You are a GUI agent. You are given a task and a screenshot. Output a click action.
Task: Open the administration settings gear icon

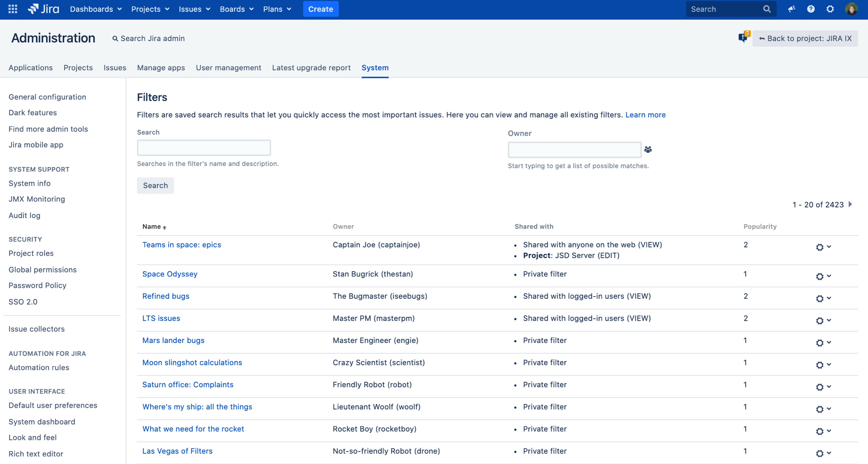coord(830,9)
